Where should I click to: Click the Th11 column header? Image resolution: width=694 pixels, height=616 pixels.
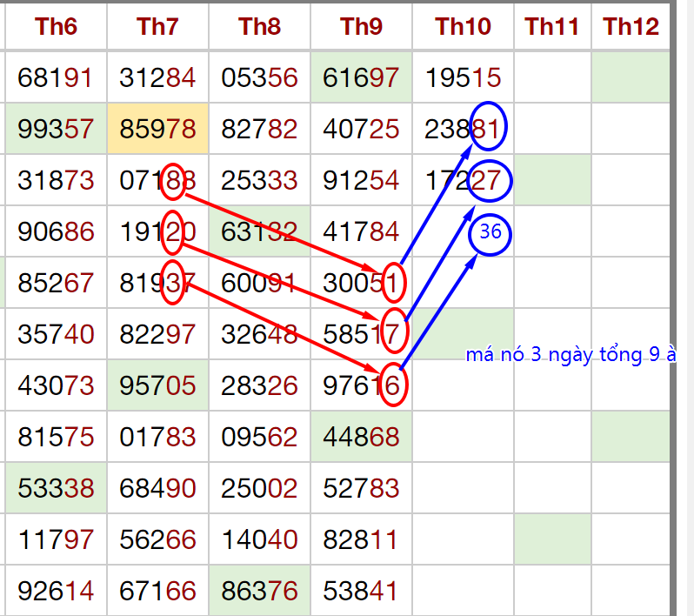(x=552, y=27)
